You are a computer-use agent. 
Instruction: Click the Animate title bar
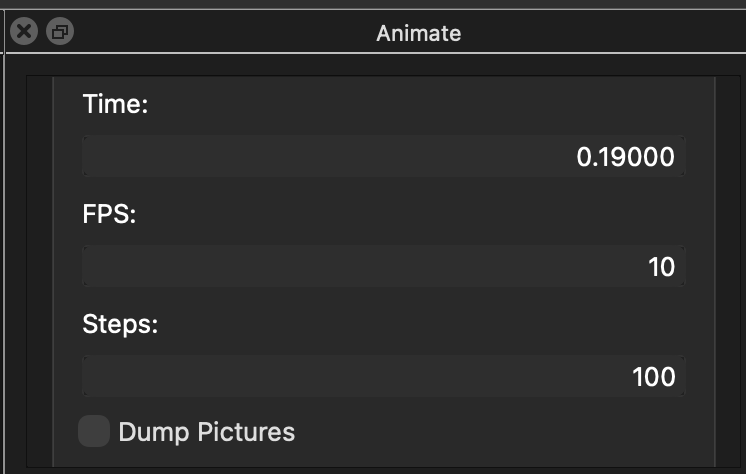click(560, 32)
